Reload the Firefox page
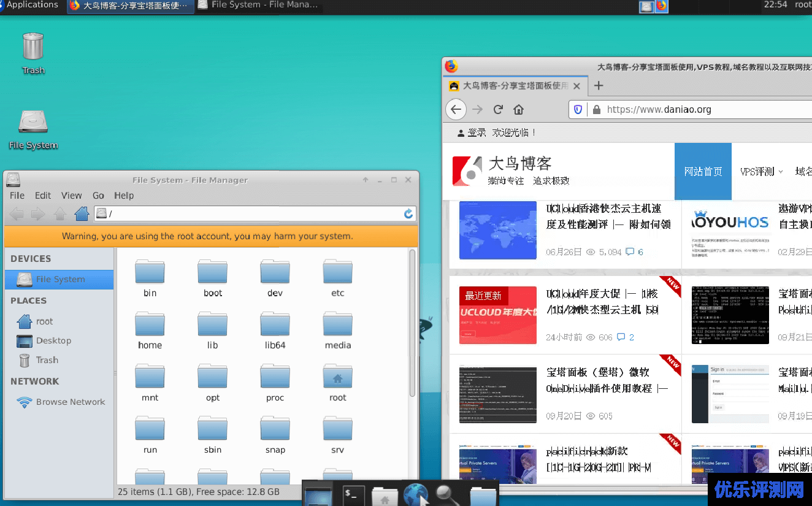This screenshot has width=812, height=506. 498,110
